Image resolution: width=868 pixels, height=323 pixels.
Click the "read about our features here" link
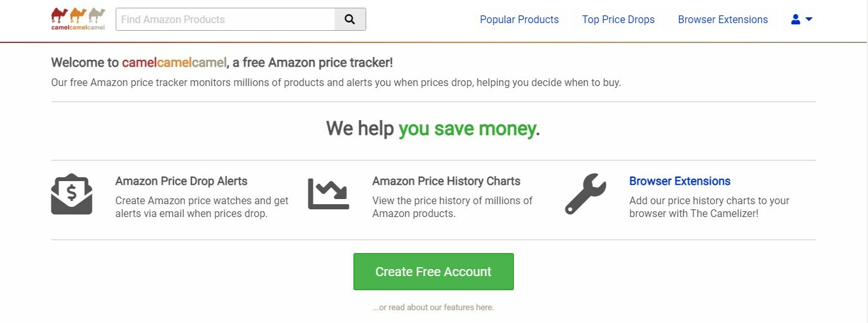pyautogui.click(x=433, y=308)
